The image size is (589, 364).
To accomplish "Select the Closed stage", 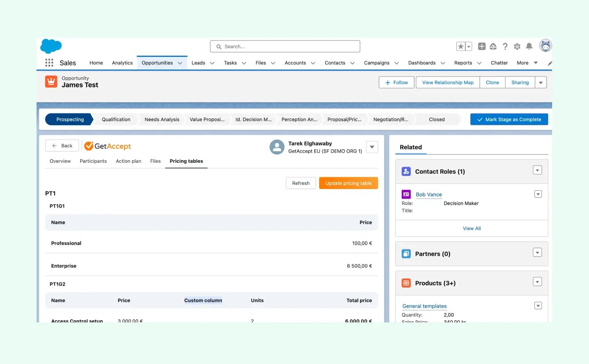I will pyautogui.click(x=437, y=119).
